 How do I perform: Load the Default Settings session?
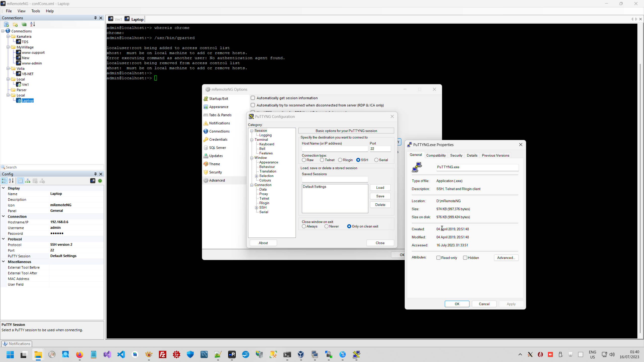click(380, 187)
